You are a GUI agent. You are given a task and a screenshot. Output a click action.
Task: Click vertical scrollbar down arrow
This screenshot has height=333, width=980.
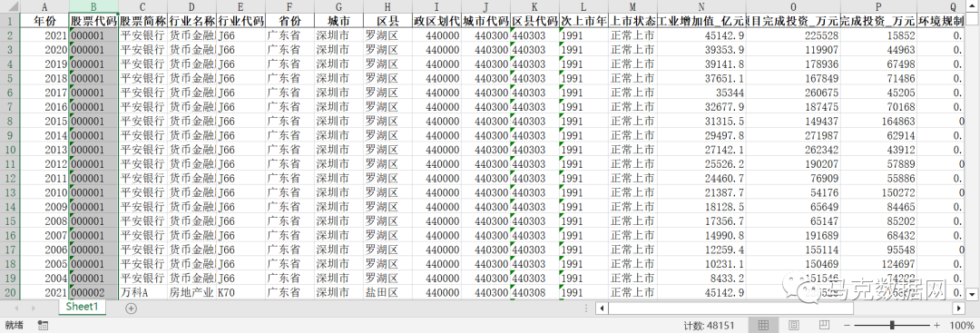pos(973,293)
